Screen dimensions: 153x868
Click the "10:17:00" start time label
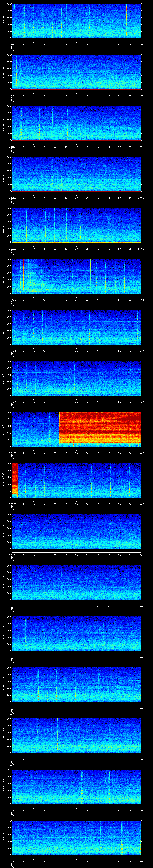tap(12, 96)
